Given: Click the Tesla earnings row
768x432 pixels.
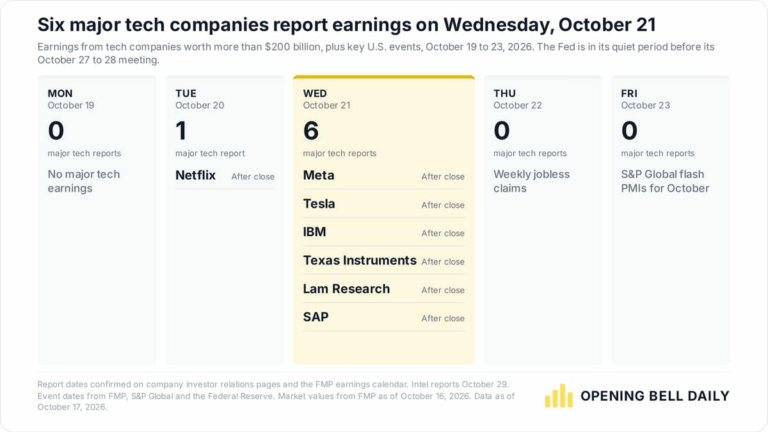Looking at the screenshot, I should 384,204.
